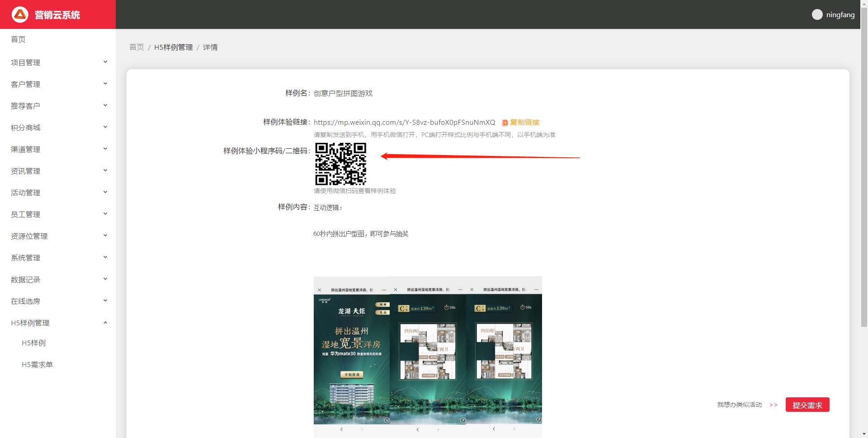This screenshot has width=868, height=438.
Task: Go to 首页 in the breadcrumb
Action: tap(137, 47)
